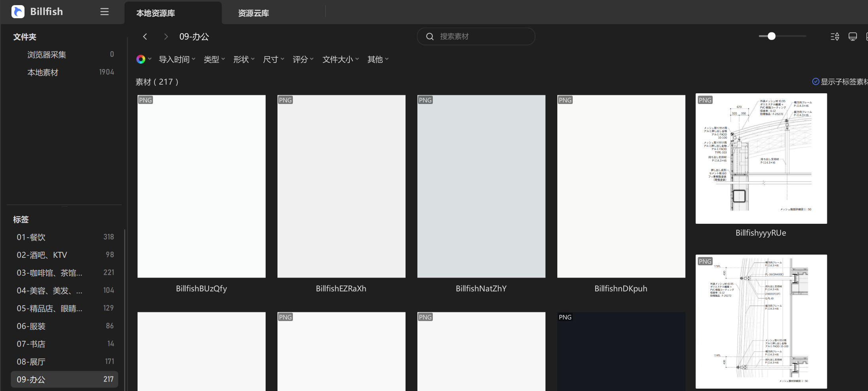
Task: Open the sort order icon
Action: 835,37
